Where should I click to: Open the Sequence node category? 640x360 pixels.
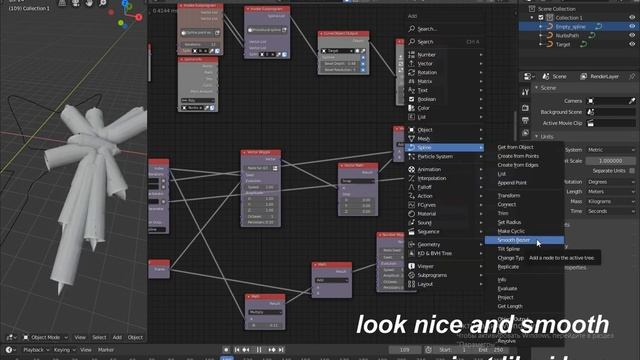(x=445, y=232)
